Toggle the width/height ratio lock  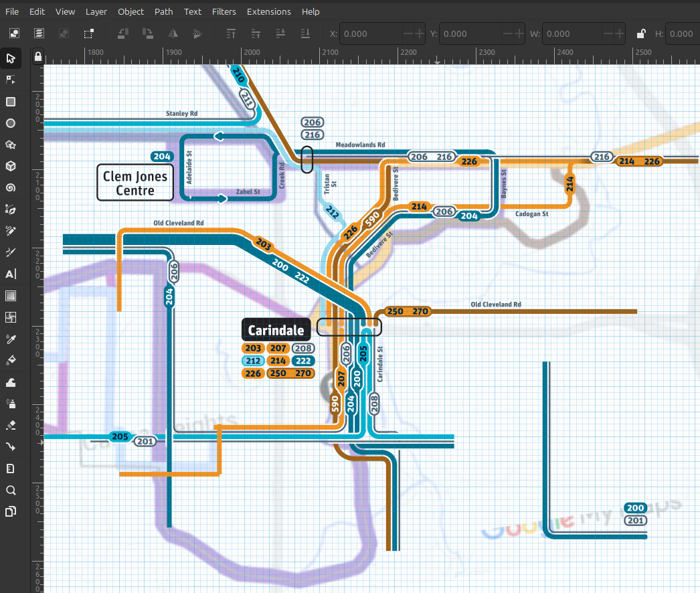click(640, 33)
